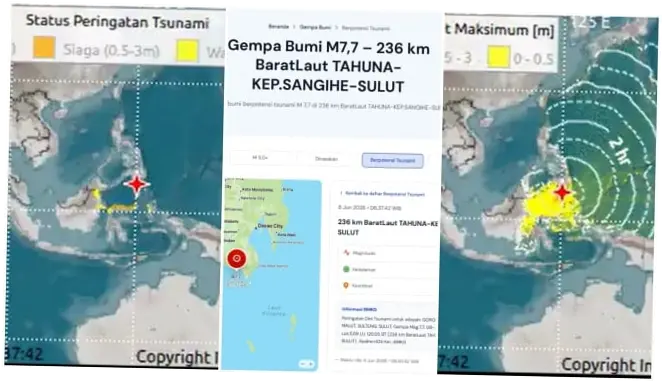Click the center earthquake location map

click(271, 274)
